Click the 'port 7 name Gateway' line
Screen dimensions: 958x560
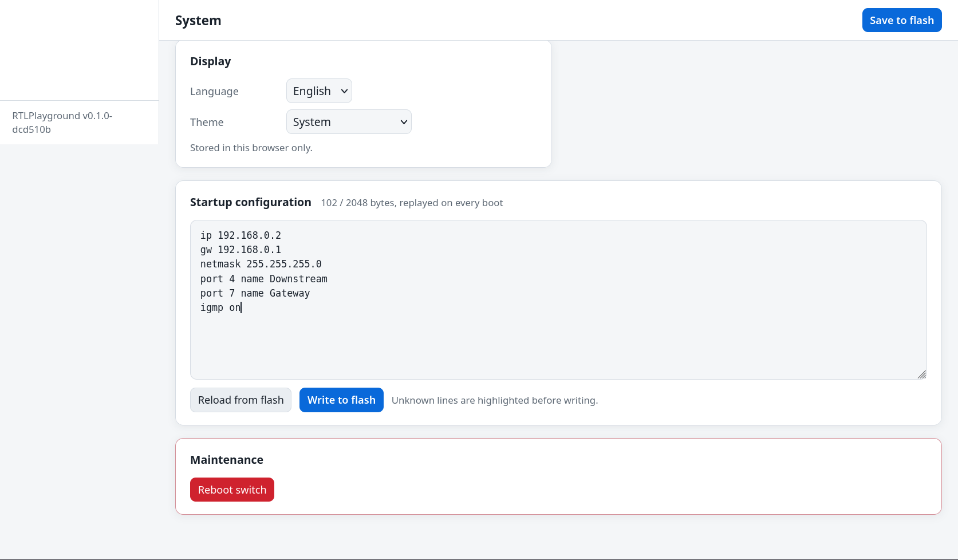point(255,293)
